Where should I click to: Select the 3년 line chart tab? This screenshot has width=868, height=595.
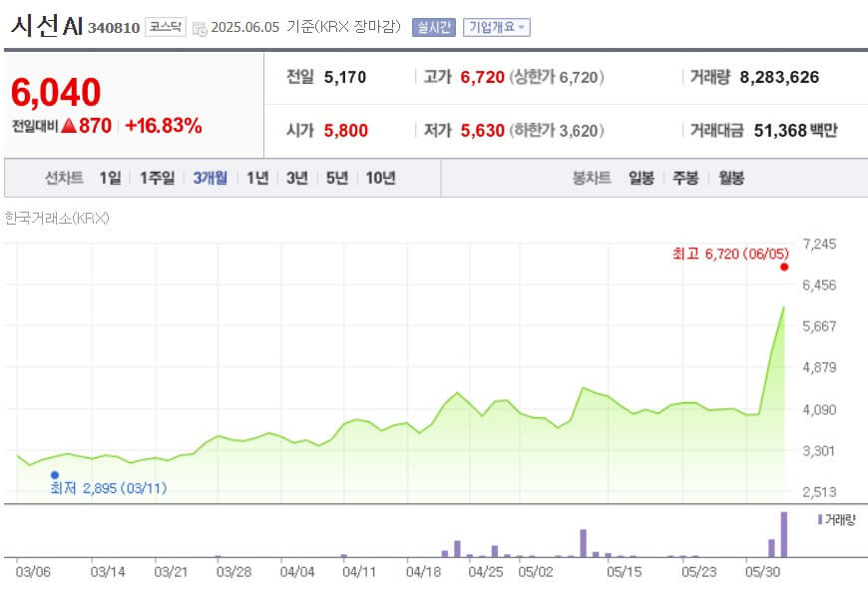[x=297, y=178]
